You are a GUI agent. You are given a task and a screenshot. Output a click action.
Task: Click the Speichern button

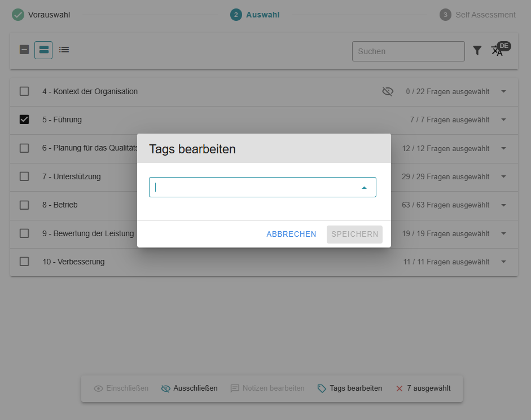tap(354, 234)
